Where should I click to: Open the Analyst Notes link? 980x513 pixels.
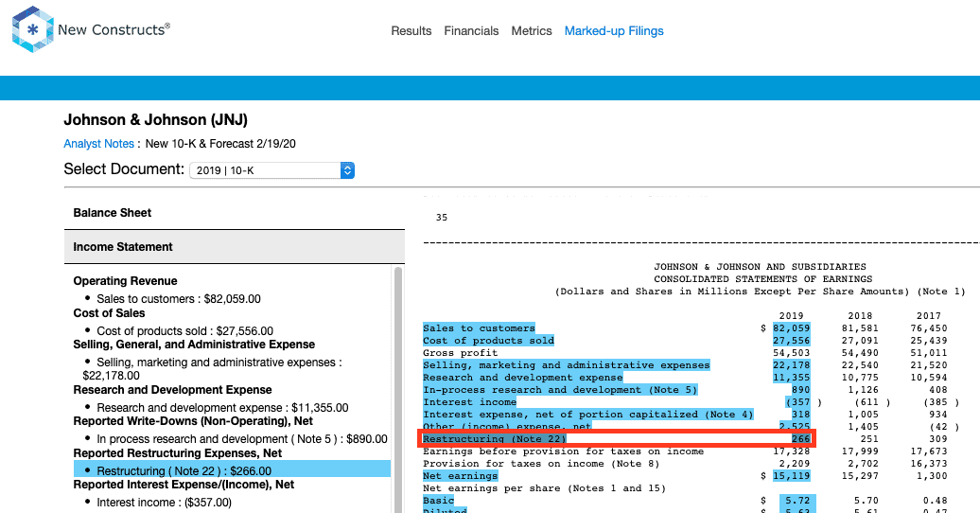click(98, 143)
